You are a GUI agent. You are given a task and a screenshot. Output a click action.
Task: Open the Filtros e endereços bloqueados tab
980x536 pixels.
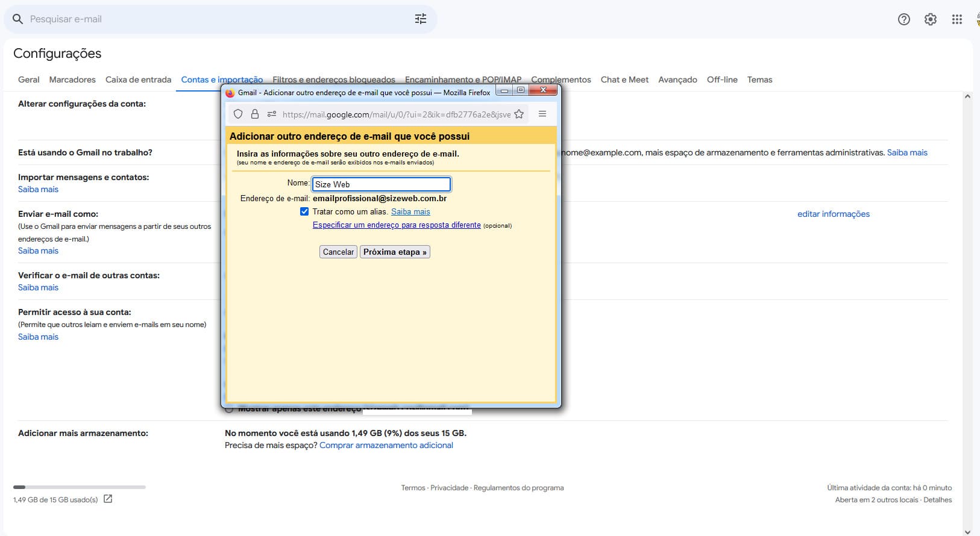(333, 79)
